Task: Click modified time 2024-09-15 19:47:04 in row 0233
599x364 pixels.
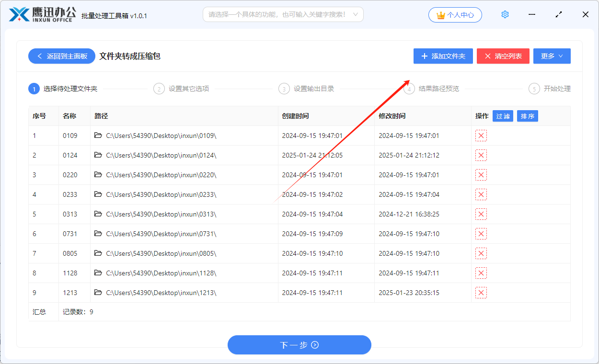Action: tap(409, 194)
